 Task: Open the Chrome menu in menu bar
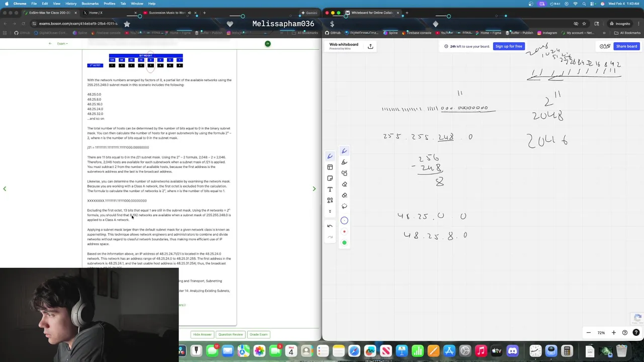click(x=20, y=4)
